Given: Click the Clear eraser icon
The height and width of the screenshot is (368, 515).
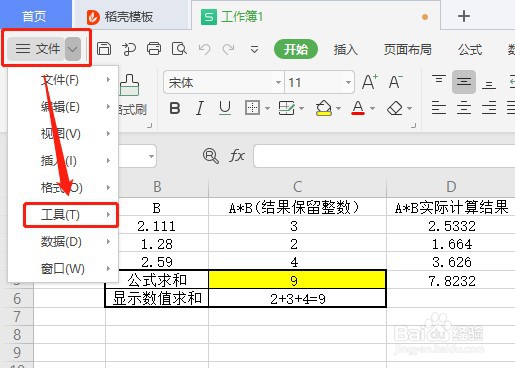Looking at the screenshot, I should (395, 108).
